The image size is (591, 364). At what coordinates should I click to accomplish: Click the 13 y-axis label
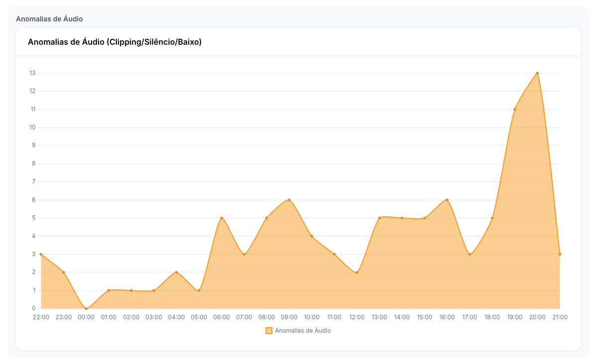32,73
